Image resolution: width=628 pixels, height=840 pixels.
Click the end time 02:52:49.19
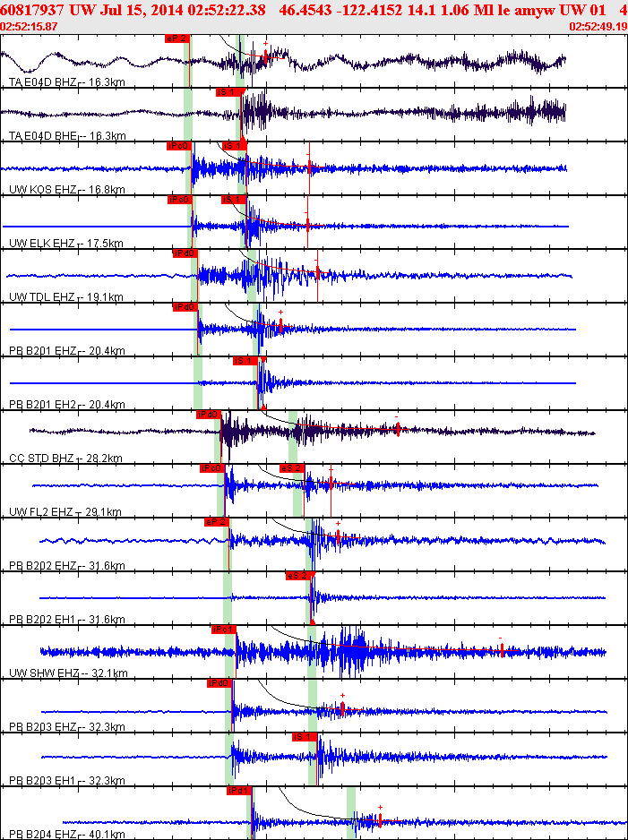(x=599, y=27)
